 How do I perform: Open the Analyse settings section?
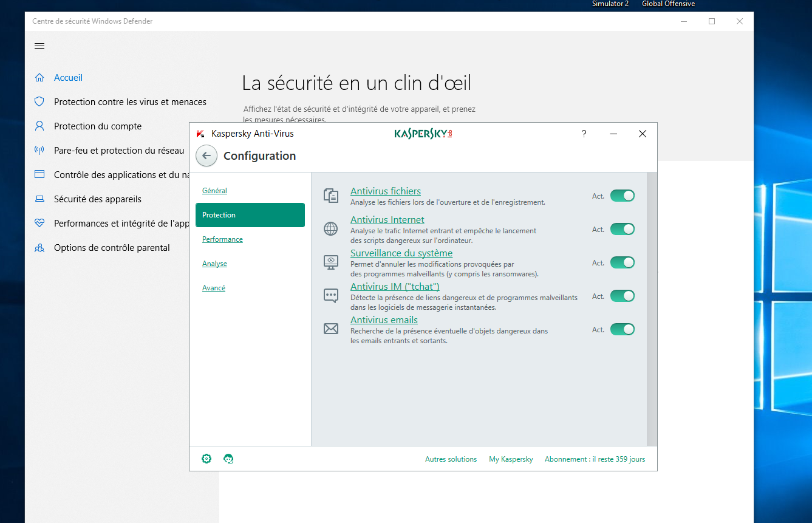[x=214, y=264]
